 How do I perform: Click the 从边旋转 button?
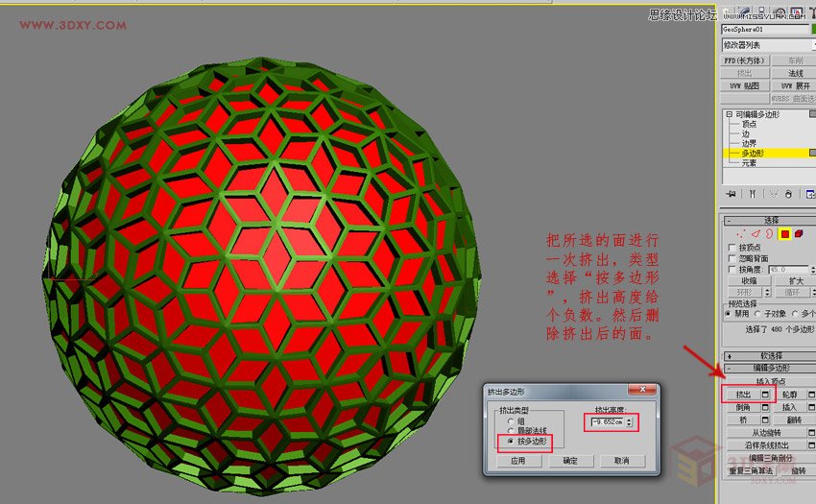tap(766, 433)
